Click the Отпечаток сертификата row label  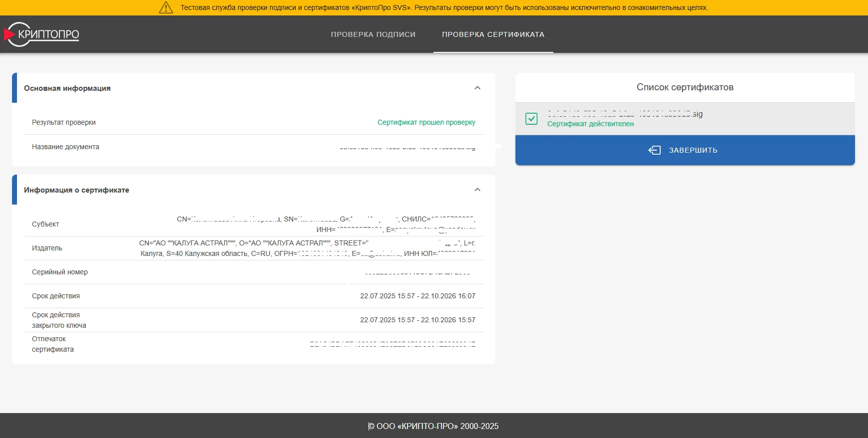click(x=52, y=344)
